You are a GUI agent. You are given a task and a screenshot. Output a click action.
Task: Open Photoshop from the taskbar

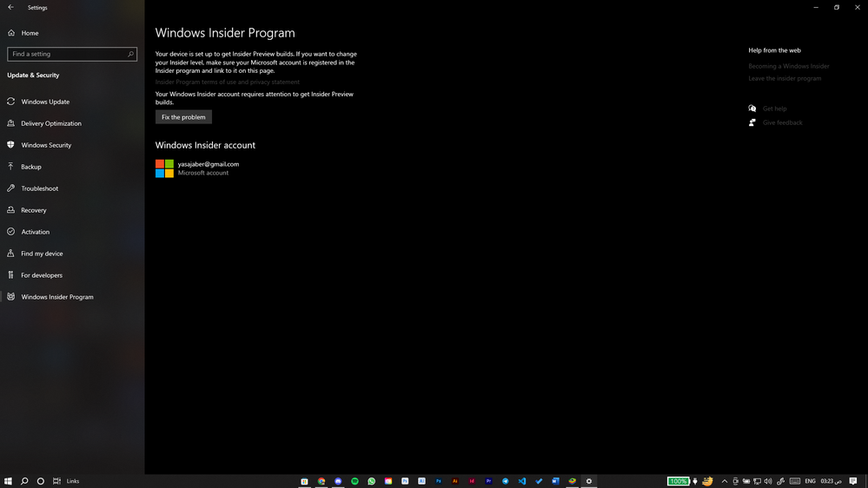tap(439, 481)
